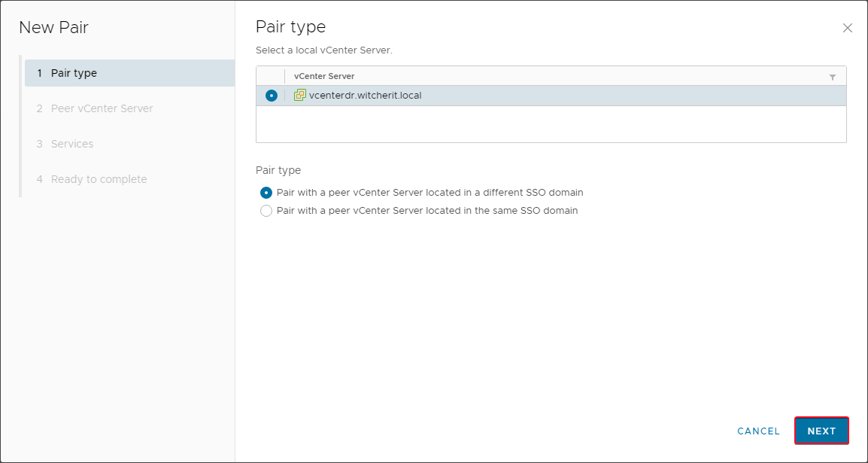
Task: Proceed by clicking NEXT
Action: click(821, 431)
